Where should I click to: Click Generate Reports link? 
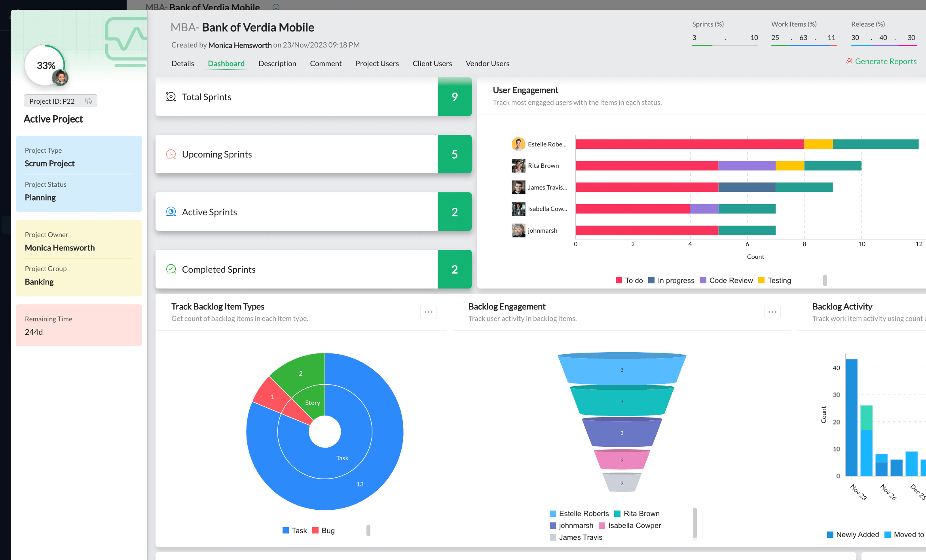pyautogui.click(x=885, y=61)
